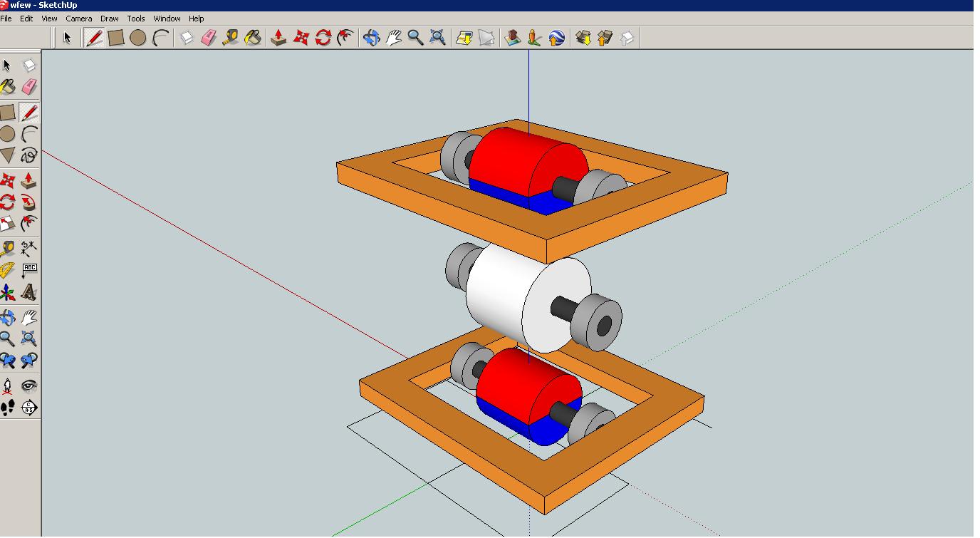
Task: Click Make Component in the left palette
Action: pos(29,66)
